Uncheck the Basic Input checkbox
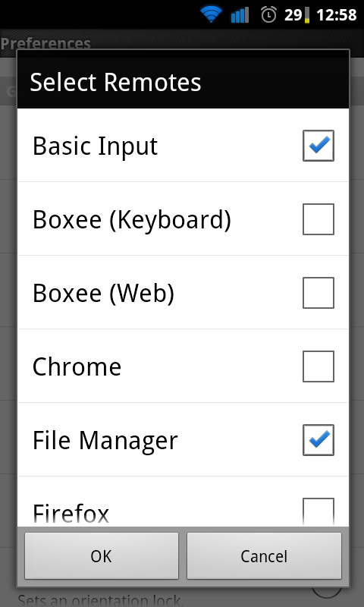The width and height of the screenshot is (364, 607). (x=318, y=146)
